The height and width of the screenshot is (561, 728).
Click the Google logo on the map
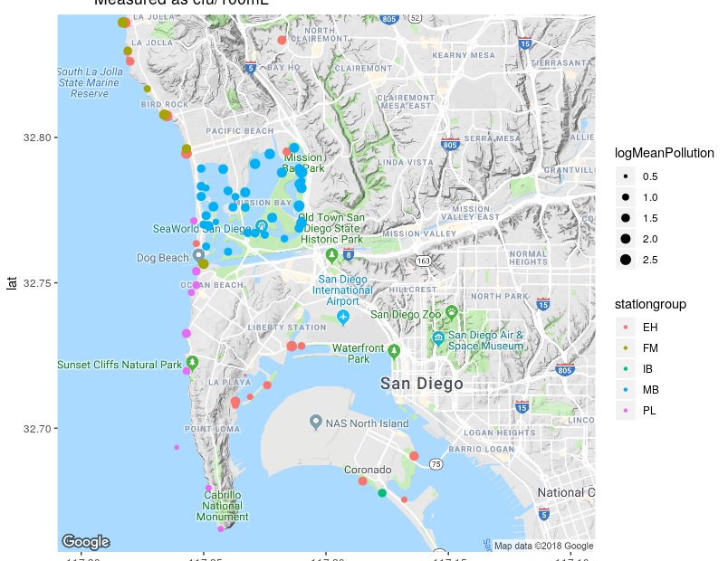[x=86, y=541]
